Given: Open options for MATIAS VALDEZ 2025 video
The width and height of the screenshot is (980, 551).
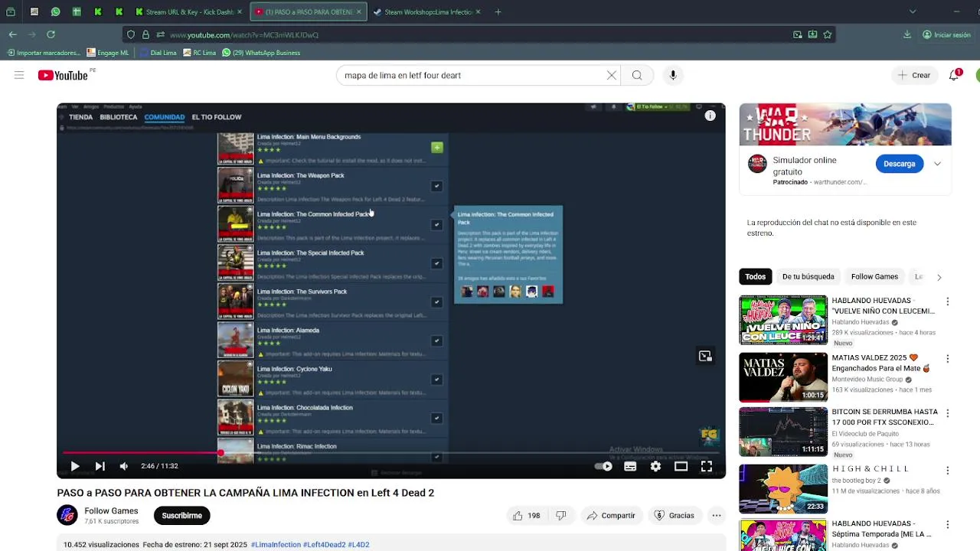Looking at the screenshot, I should (947, 359).
